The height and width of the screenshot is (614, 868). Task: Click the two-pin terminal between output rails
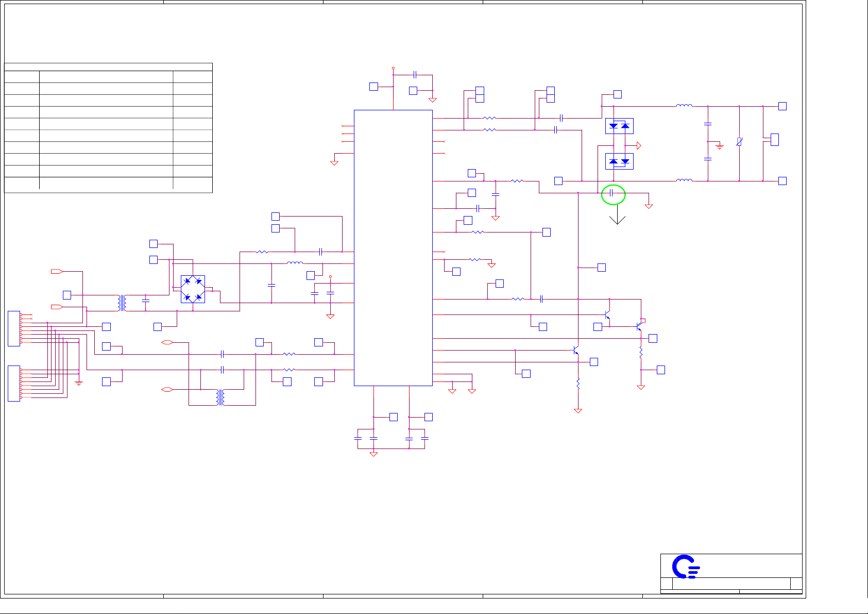[774, 140]
